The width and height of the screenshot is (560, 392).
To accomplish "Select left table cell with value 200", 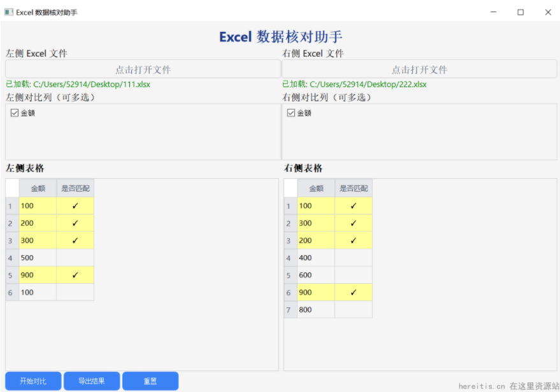I will [38, 223].
